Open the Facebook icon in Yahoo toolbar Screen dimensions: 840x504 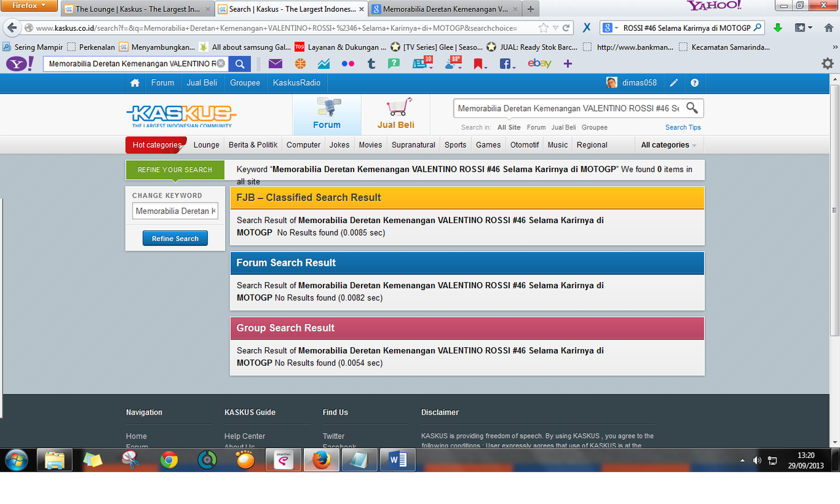point(506,64)
